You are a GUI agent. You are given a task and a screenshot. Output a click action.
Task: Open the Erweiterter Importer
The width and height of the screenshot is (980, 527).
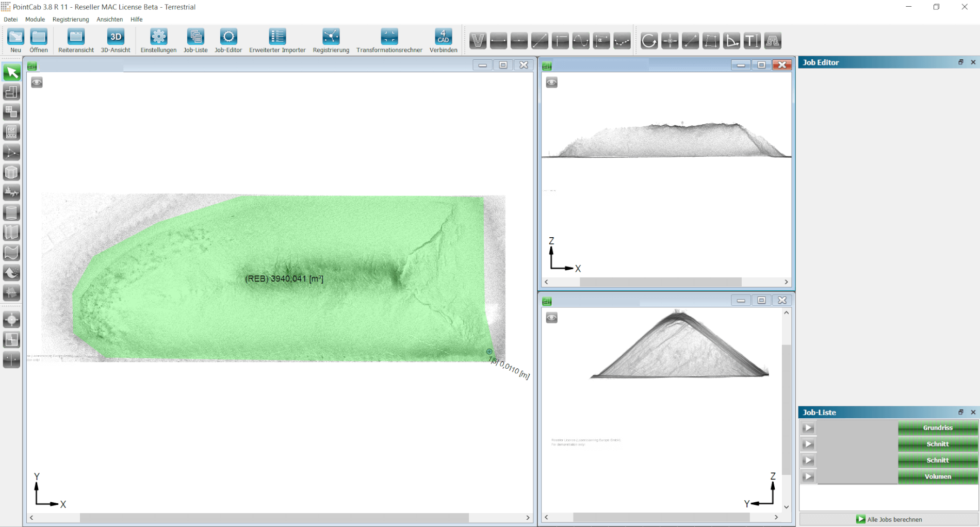[277, 40]
